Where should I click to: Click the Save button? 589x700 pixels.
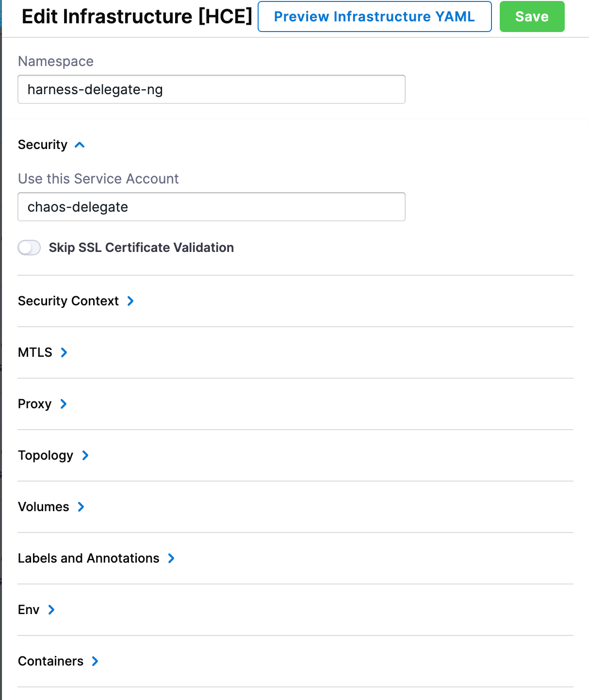[x=532, y=17]
